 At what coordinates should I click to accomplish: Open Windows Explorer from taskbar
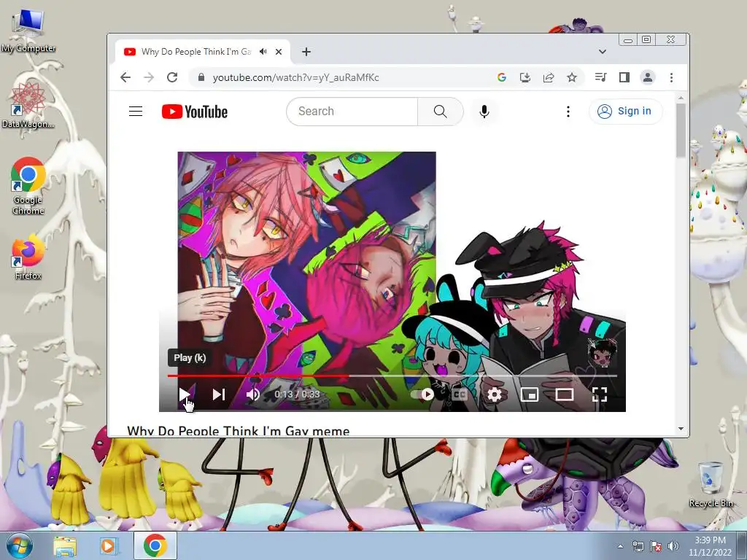(x=65, y=545)
